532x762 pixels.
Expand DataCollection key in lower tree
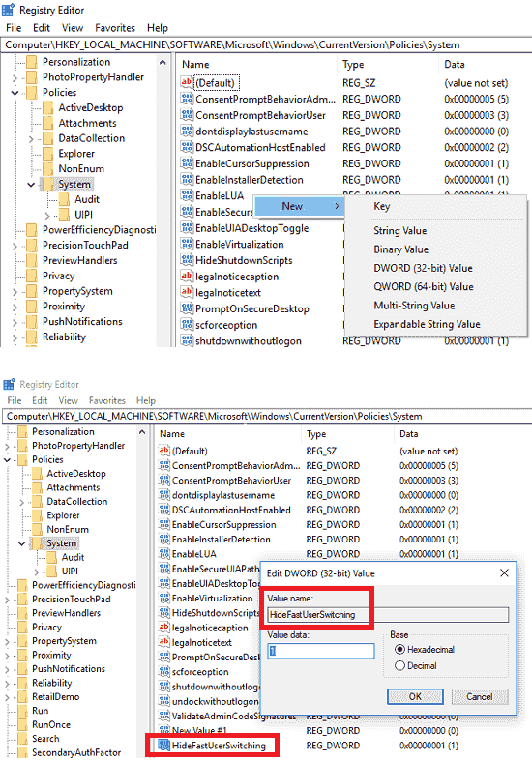click(x=21, y=502)
